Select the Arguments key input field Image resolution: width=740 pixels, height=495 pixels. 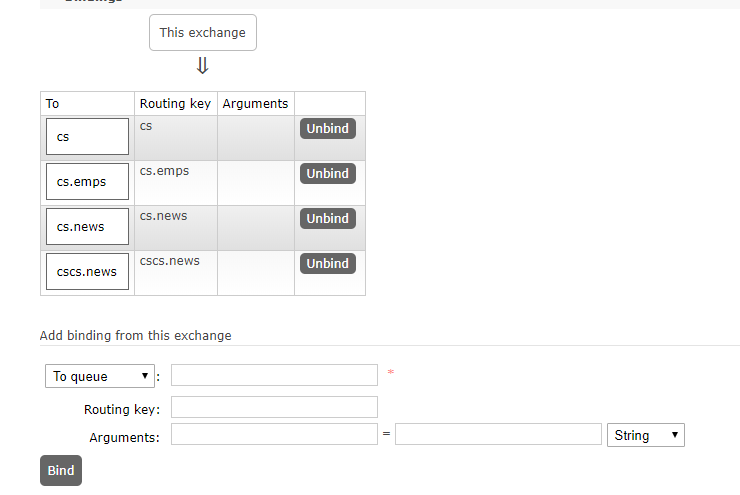[274, 435]
